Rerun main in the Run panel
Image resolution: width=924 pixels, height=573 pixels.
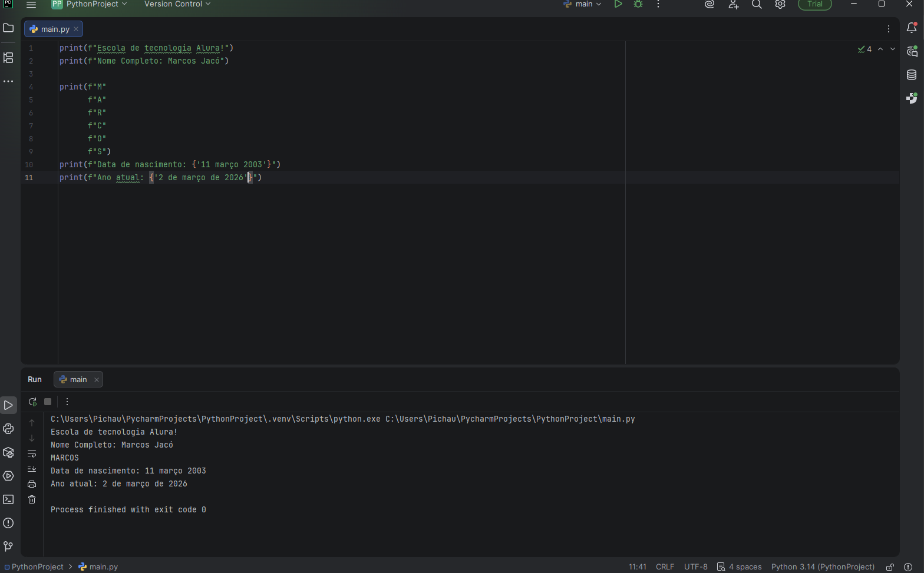coord(32,402)
